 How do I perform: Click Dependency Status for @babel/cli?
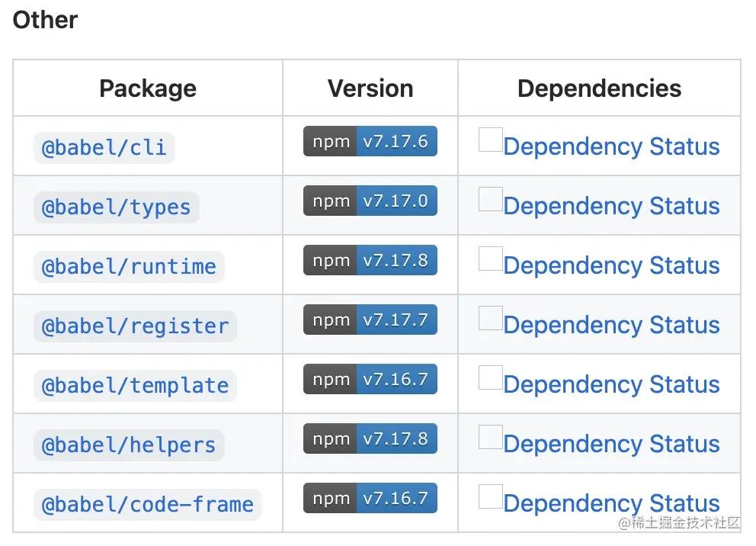pyautogui.click(x=611, y=146)
